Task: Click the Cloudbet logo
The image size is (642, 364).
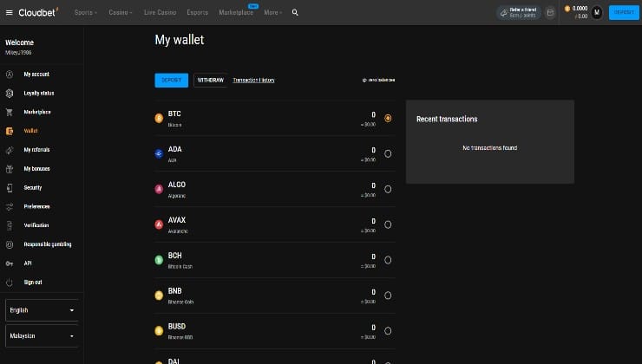Action: (38, 12)
